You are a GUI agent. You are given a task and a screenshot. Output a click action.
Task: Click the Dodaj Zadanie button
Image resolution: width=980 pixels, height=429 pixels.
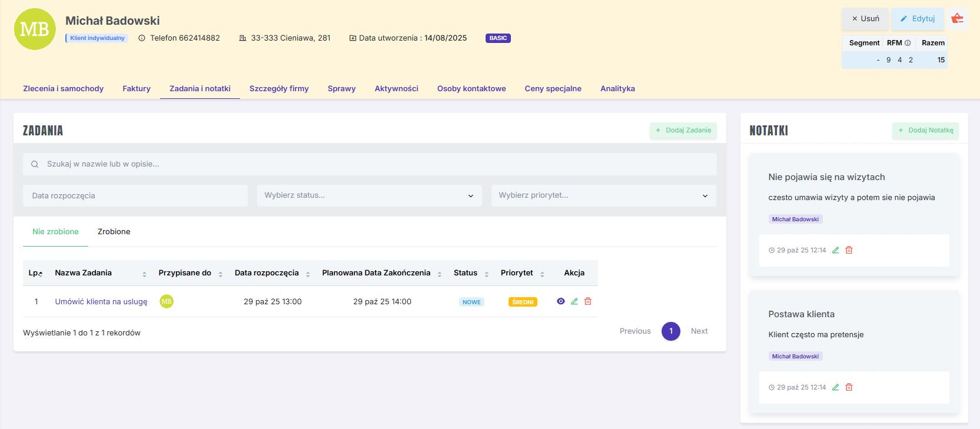(683, 131)
